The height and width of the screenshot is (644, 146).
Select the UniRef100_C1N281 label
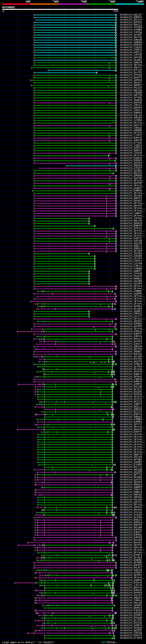pyautogui.click(x=131, y=47)
